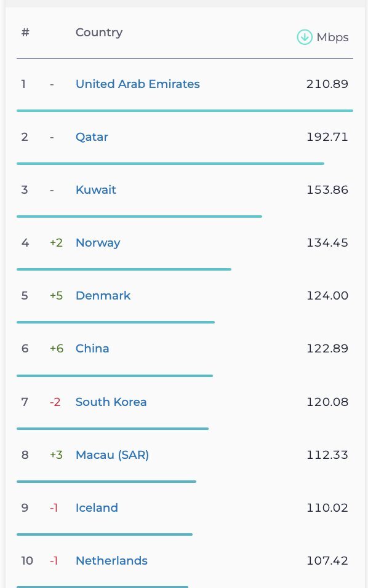Screen dimensions: 368x588
Task: Click the -2 indicator beside South Korea
Action: (55, 402)
